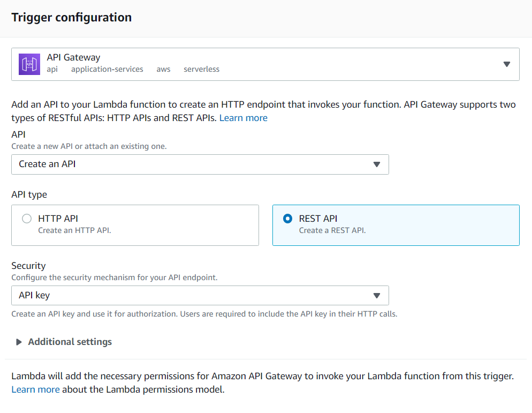The height and width of the screenshot is (413, 532).
Task: Click the 'aws' tag label
Action: 163,69
